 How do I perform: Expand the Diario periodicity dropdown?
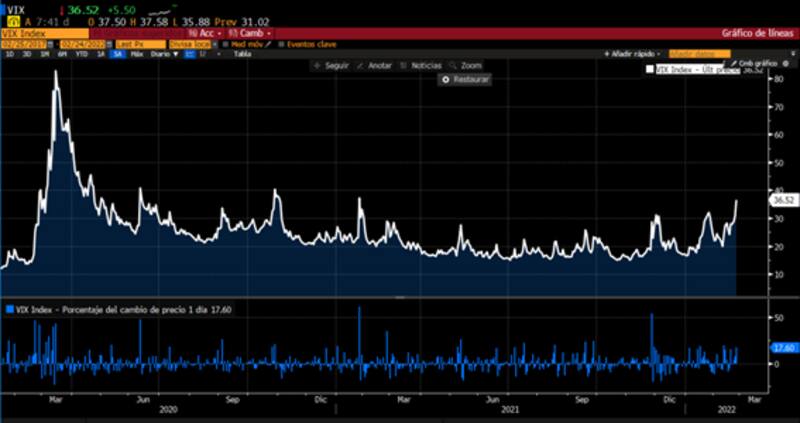coord(160,54)
